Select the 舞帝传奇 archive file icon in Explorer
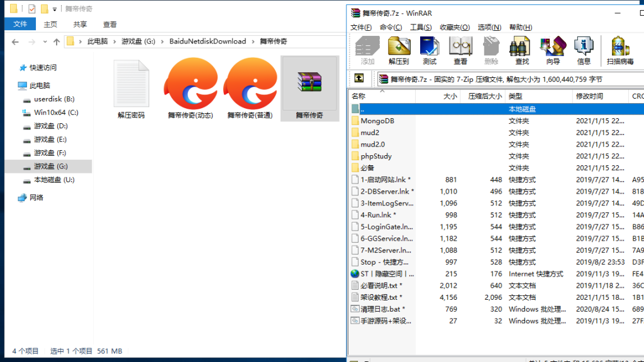 click(x=309, y=88)
